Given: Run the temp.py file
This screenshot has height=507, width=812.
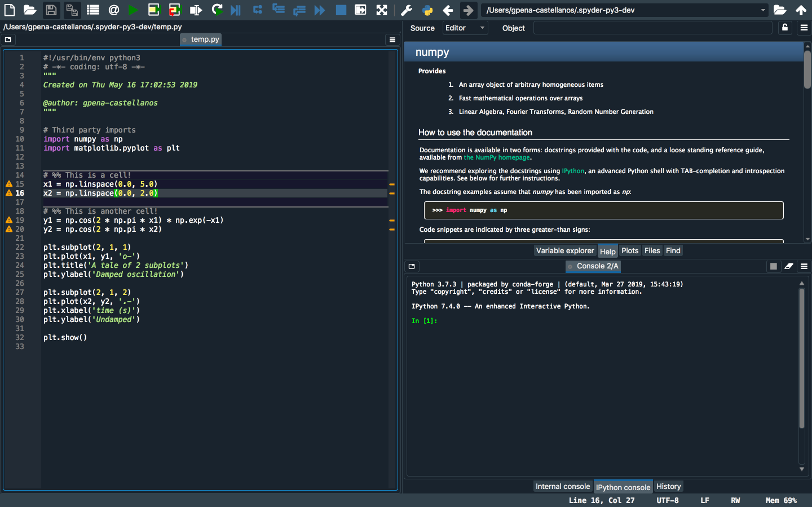Looking at the screenshot, I should [x=133, y=10].
